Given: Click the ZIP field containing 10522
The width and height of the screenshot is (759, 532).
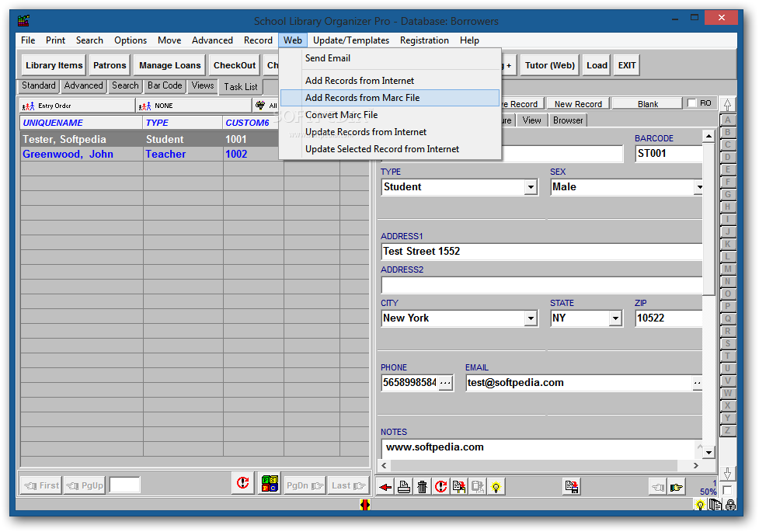Looking at the screenshot, I should 668,318.
